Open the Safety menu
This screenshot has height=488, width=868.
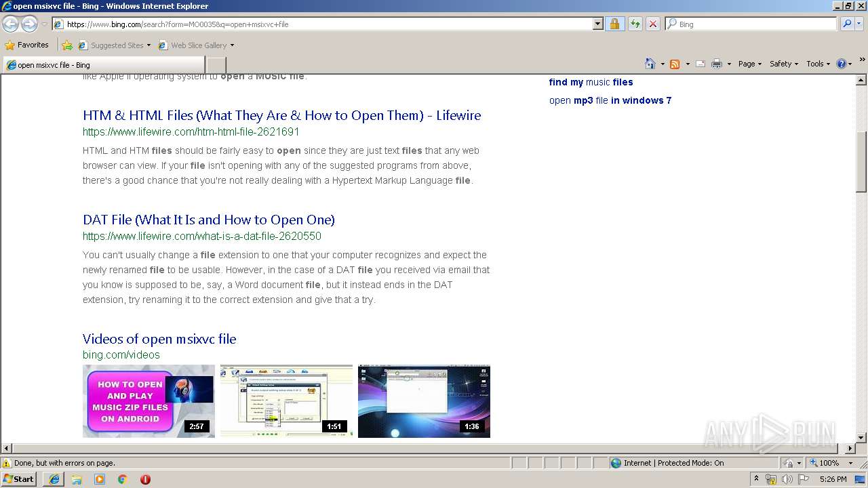(784, 64)
